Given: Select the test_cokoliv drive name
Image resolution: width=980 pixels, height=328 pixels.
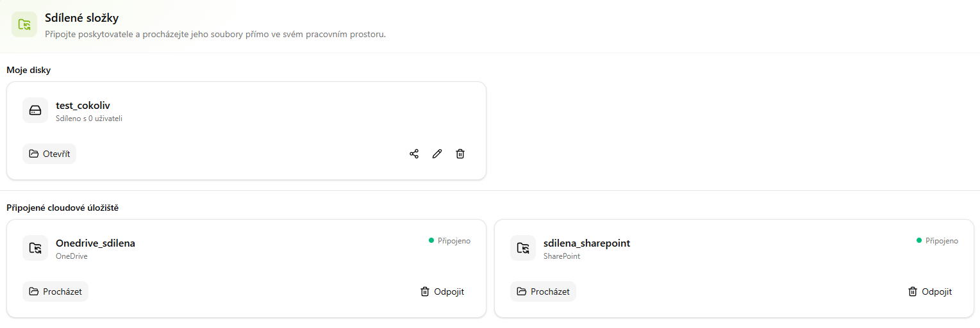Looking at the screenshot, I should [83, 105].
